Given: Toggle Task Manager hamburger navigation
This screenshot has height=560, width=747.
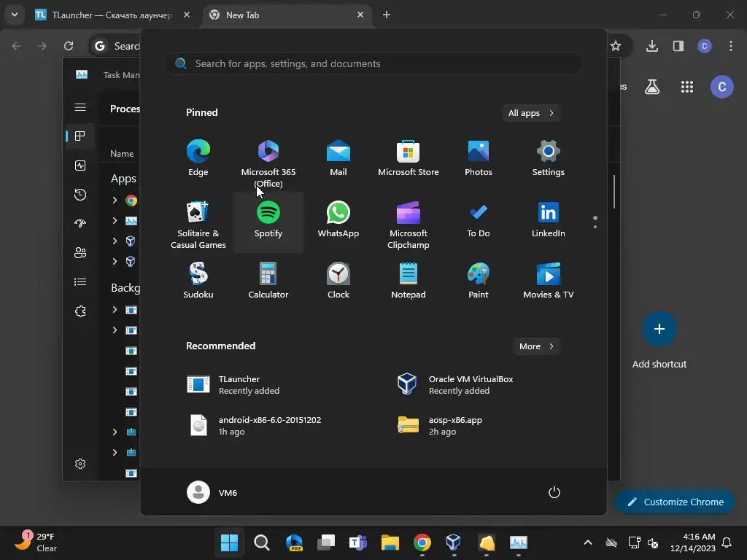Looking at the screenshot, I should (80, 107).
